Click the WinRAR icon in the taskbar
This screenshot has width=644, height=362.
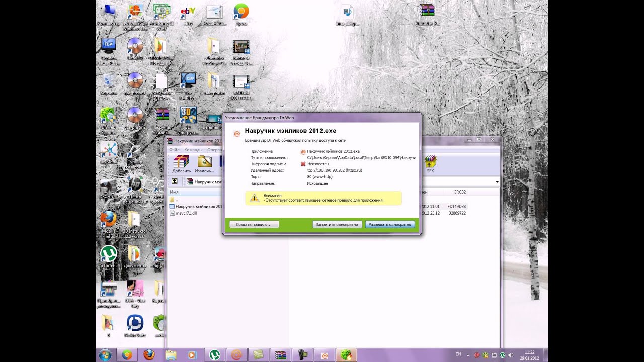pos(280,355)
